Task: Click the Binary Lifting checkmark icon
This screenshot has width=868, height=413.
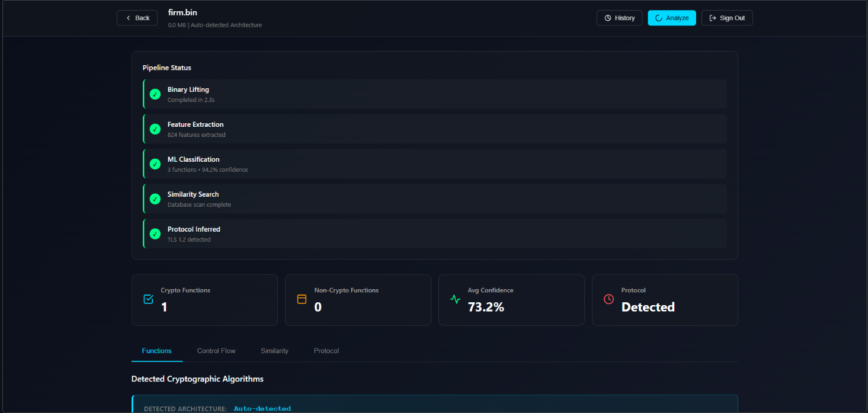Action: click(x=155, y=94)
